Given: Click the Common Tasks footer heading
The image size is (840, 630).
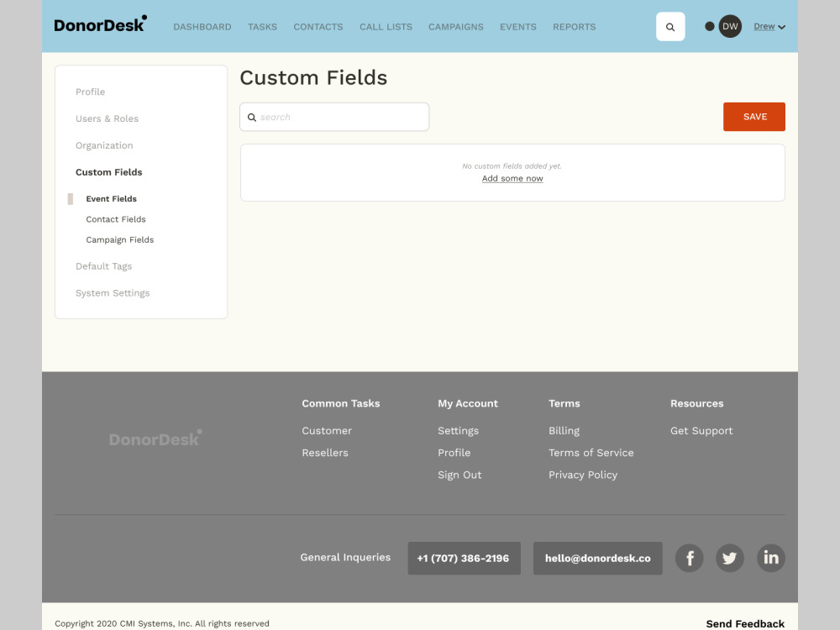Looking at the screenshot, I should (x=341, y=403).
